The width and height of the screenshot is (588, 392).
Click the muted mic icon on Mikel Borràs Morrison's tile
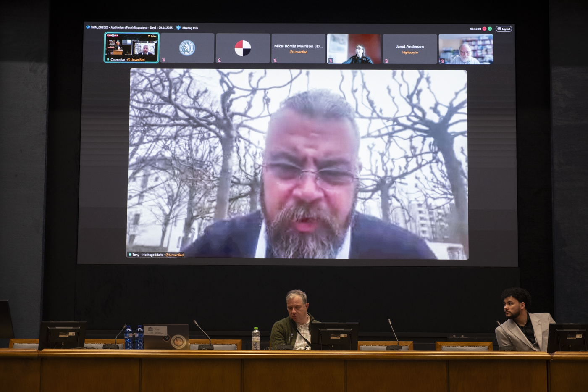tap(275, 61)
